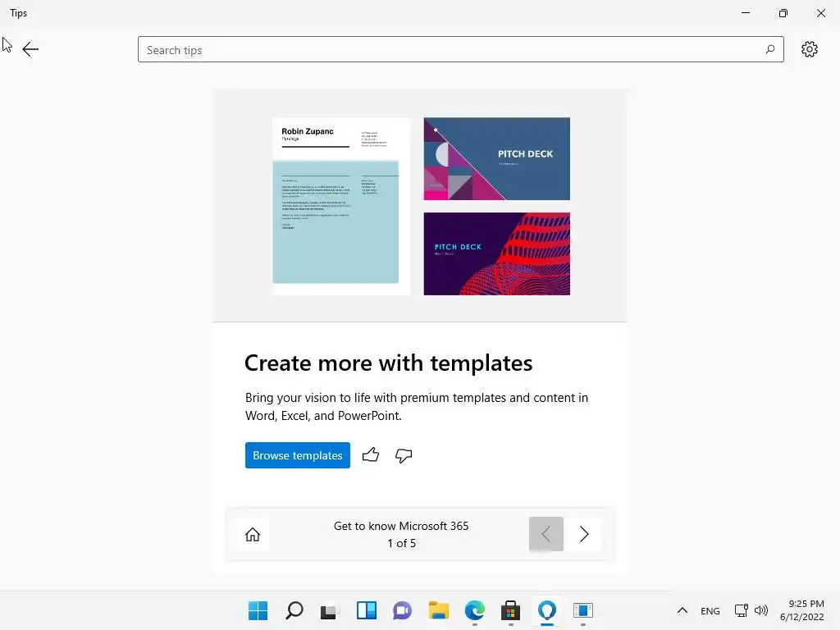Open Microsoft Store from taskbar
Viewport: 840px width, 630px height.
tap(510, 610)
